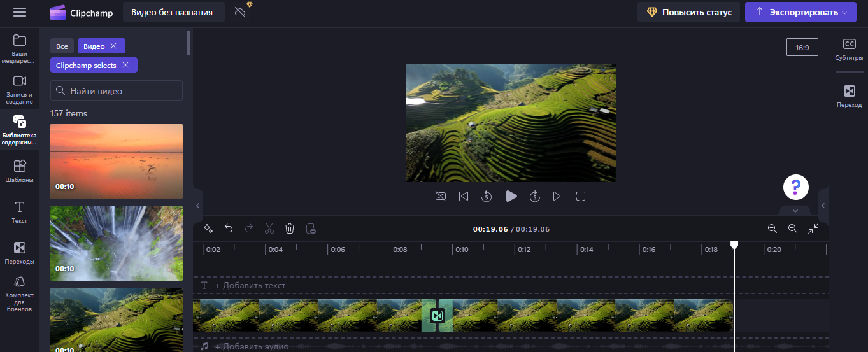Open the Шаблоны sidebar tab
The width and height of the screenshot is (868, 352).
(x=20, y=171)
